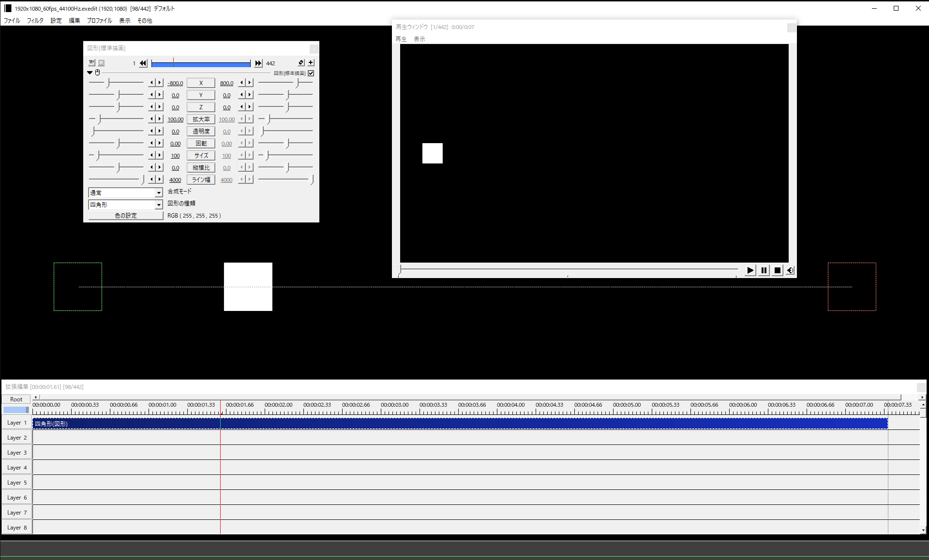Collapse settings with the black triangle expander
The width and height of the screenshot is (929, 560).
click(x=90, y=73)
